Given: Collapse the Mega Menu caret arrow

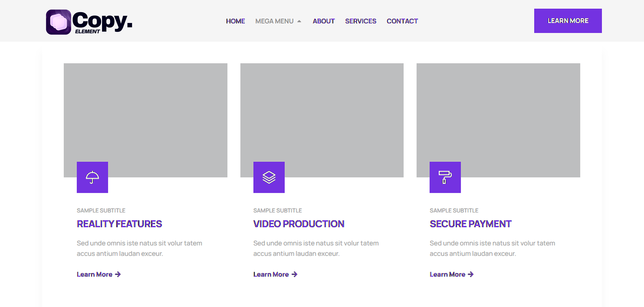Looking at the screenshot, I should [299, 21].
